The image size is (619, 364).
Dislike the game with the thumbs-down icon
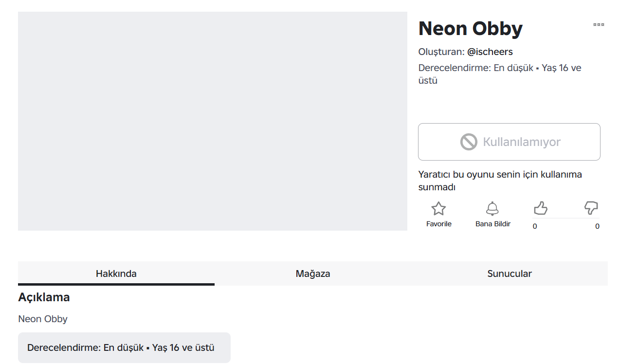click(591, 208)
